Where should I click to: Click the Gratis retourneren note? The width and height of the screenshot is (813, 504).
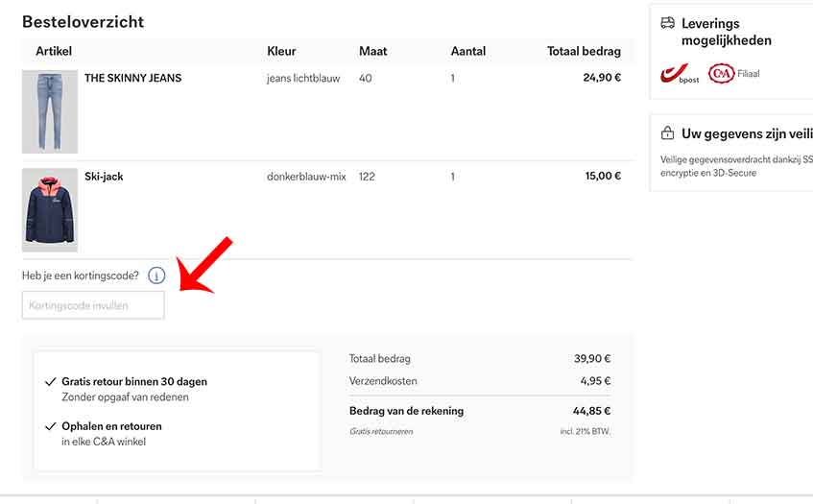(381, 432)
